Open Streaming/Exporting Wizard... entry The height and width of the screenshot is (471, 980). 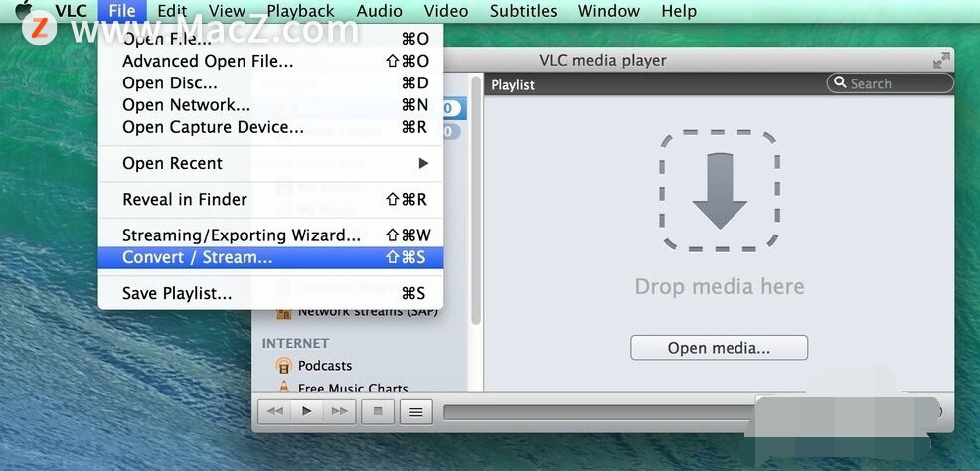pos(270,235)
